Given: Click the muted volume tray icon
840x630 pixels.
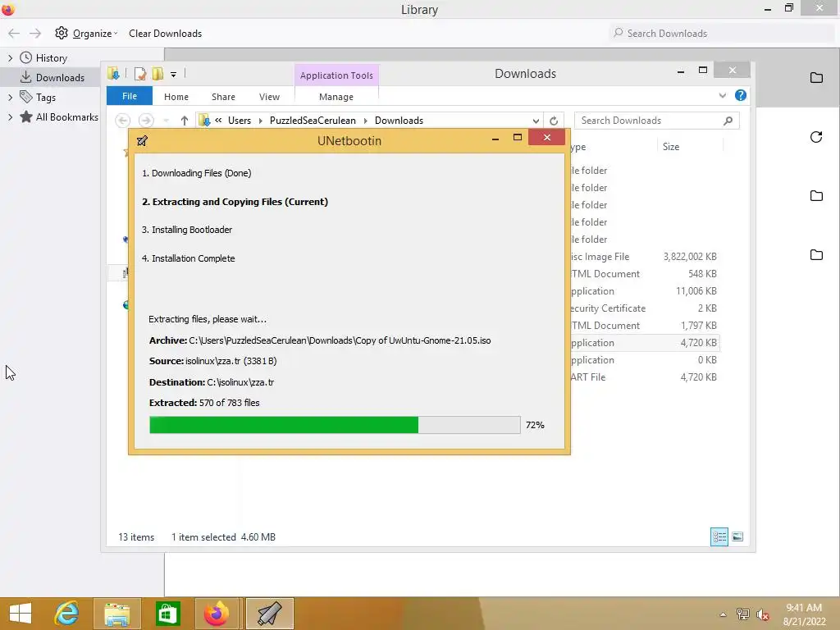Looking at the screenshot, I should (x=762, y=614).
